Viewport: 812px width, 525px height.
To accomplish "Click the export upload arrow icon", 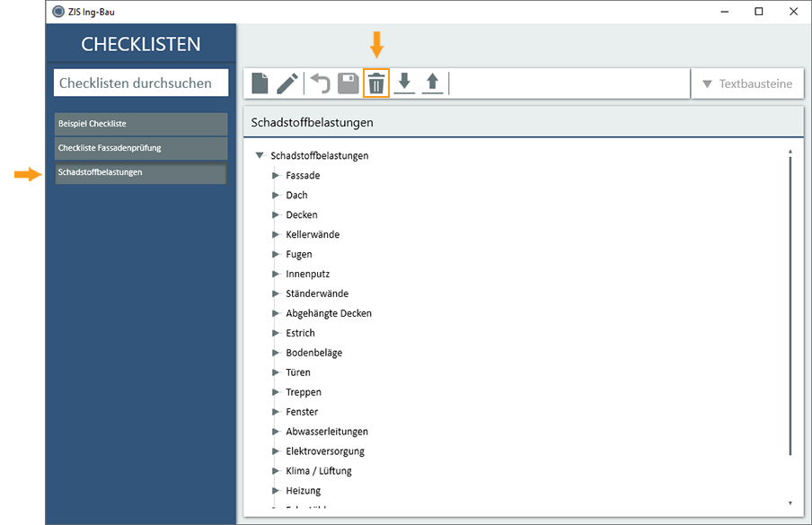I will (432, 83).
